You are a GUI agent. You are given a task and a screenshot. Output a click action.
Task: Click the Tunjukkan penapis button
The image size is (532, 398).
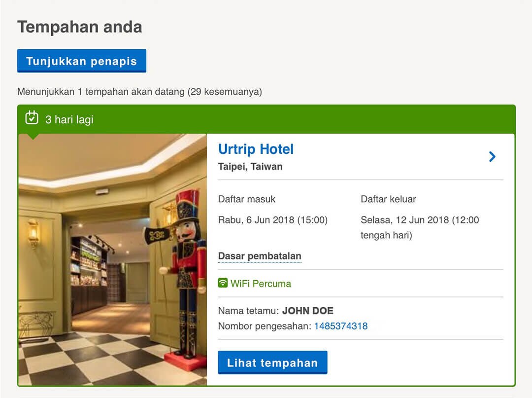click(81, 61)
